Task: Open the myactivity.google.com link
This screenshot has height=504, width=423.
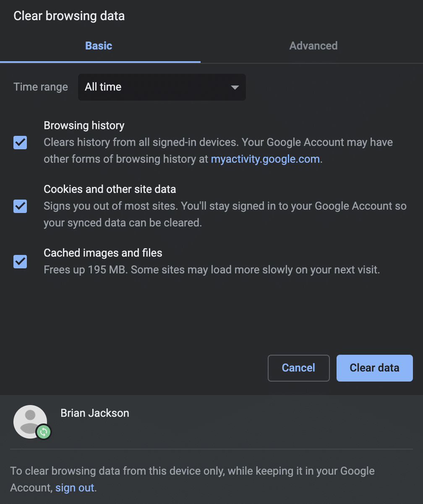Action: pyautogui.click(x=265, y=159)
